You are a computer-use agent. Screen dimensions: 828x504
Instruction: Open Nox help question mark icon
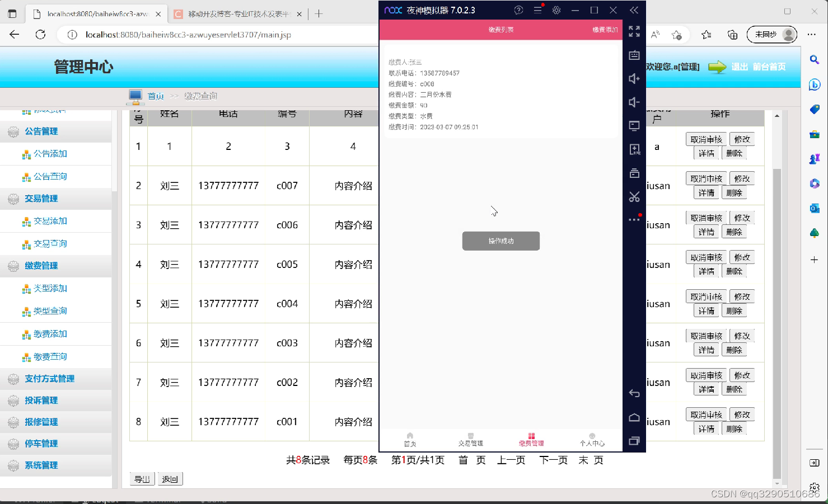tap(518, 10)
